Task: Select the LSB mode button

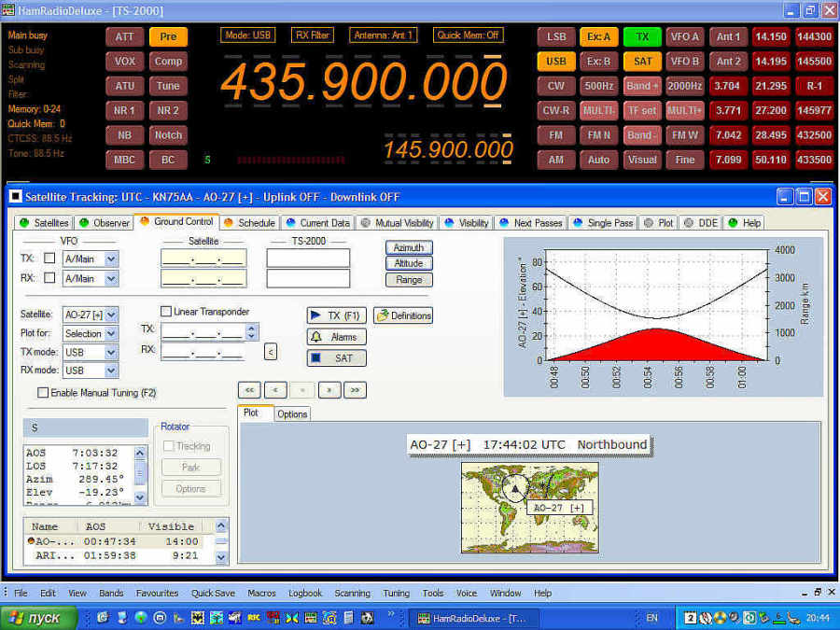Action: click(x=556, y=36)
